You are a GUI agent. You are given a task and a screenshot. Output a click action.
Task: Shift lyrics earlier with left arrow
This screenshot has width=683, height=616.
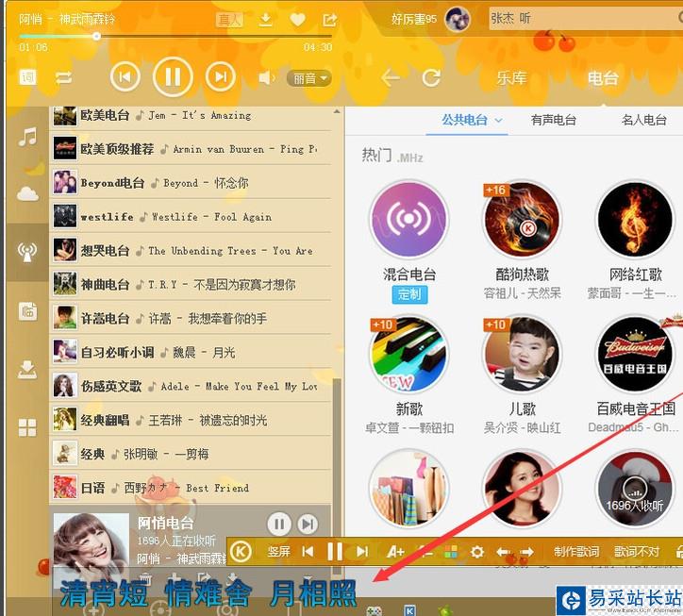click(x=503, y=553)
